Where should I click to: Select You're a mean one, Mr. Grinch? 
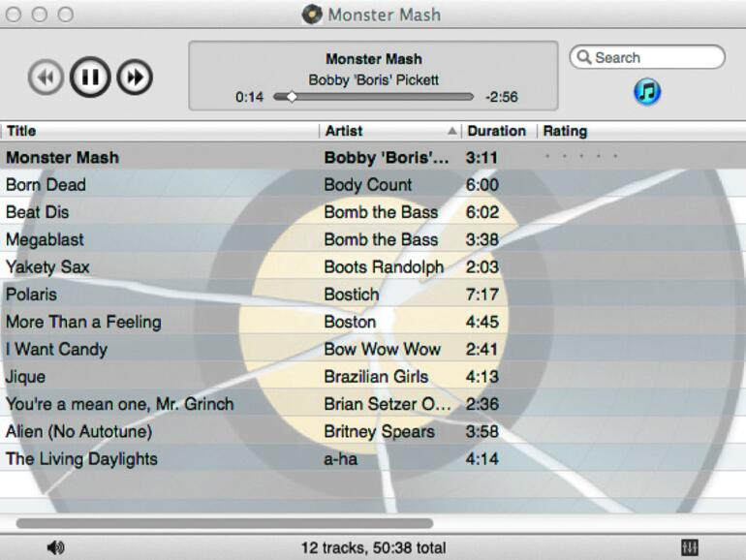[373, 404]
